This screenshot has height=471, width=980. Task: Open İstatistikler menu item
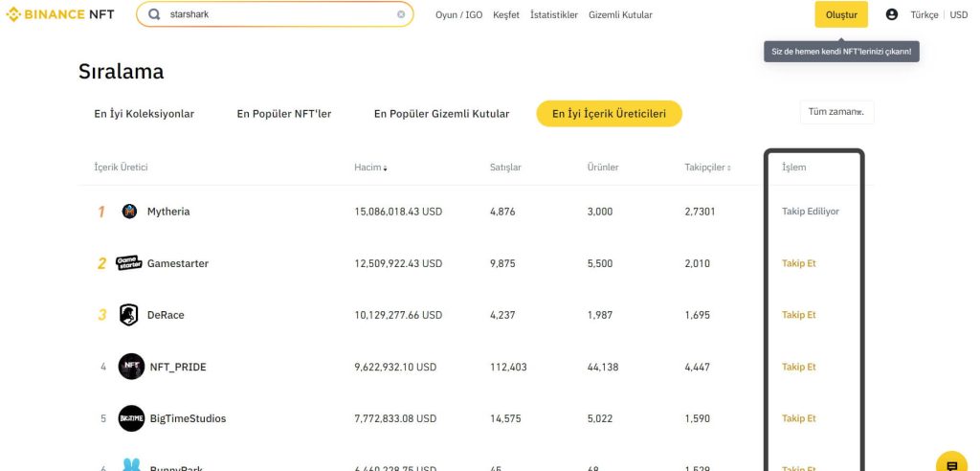554,15
